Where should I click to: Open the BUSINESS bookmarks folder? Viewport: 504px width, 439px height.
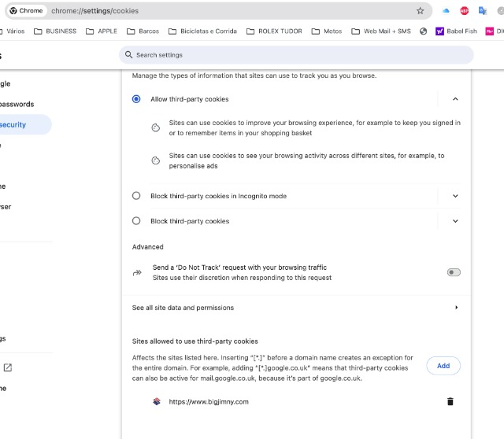(x=54, y=31)
